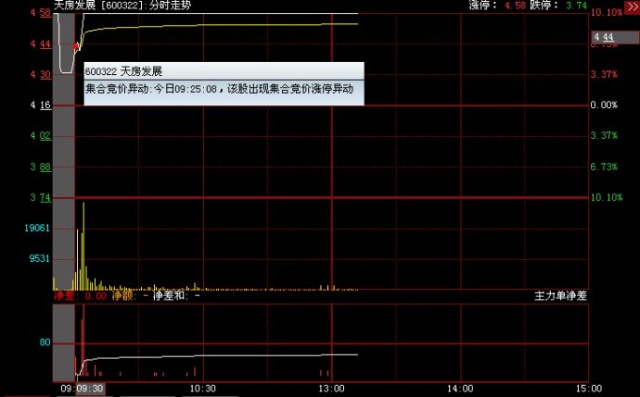
Task: Click the red 3.37% label on right axis
Action: 604,75
